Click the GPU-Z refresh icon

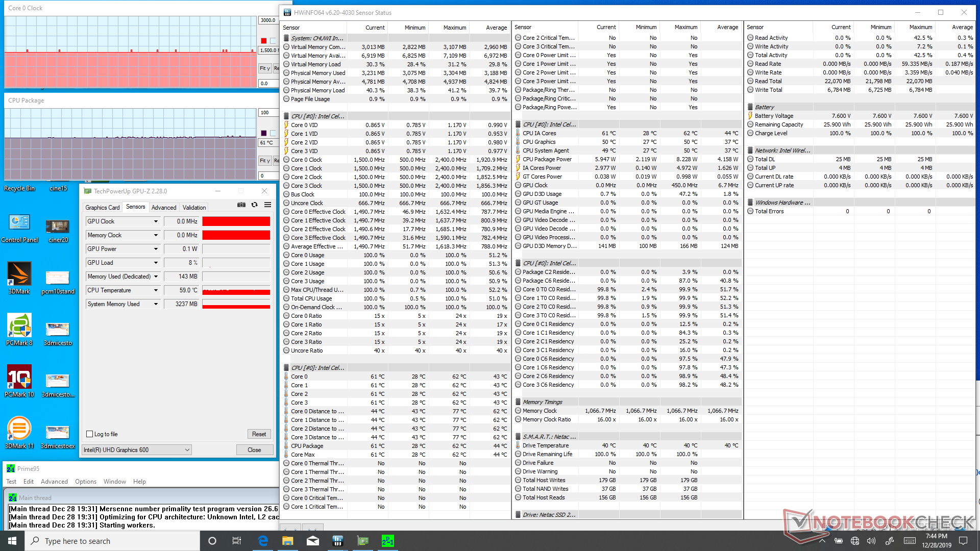point(254,205)
